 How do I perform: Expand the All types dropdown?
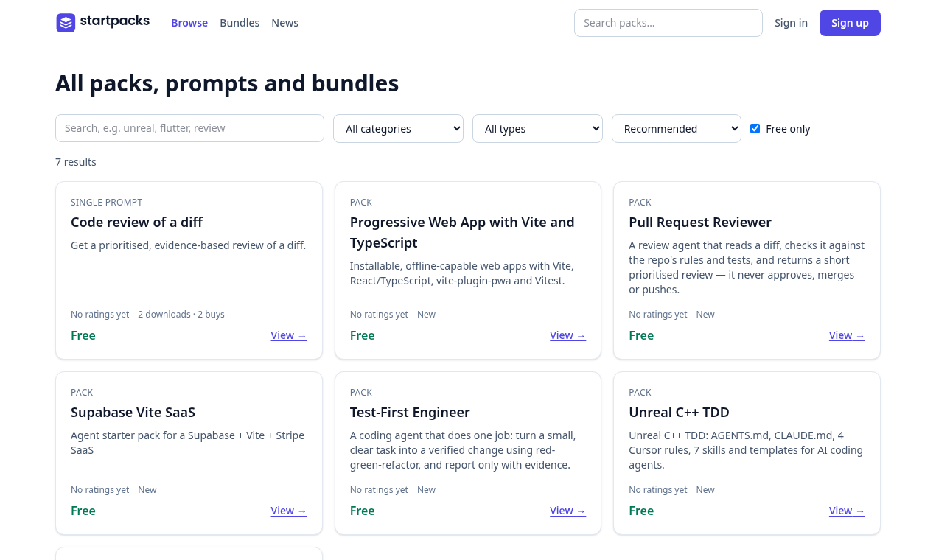(537, 128)
